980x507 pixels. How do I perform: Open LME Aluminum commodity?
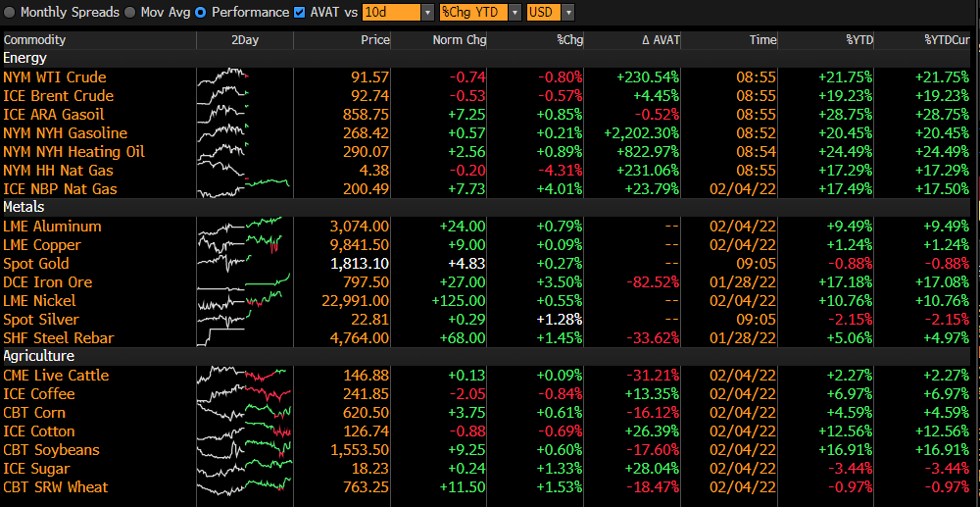click(52, 226)
